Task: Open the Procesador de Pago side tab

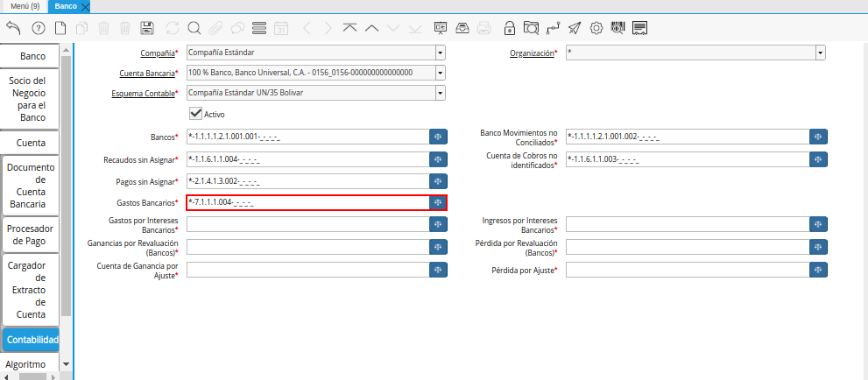Action: (x=31, y=235)
